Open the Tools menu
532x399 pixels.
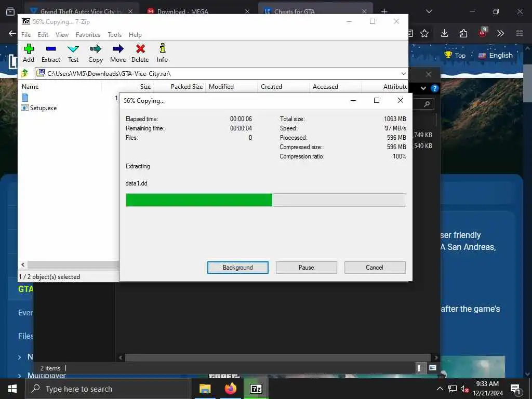point(114,35)
